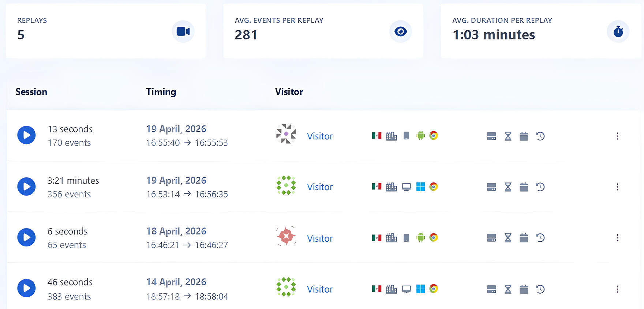Image resolution: width=644 pixels, height=309 pixels.
Task: Click calendar icon in the 13 seconds row
Action: click(524, 136)
